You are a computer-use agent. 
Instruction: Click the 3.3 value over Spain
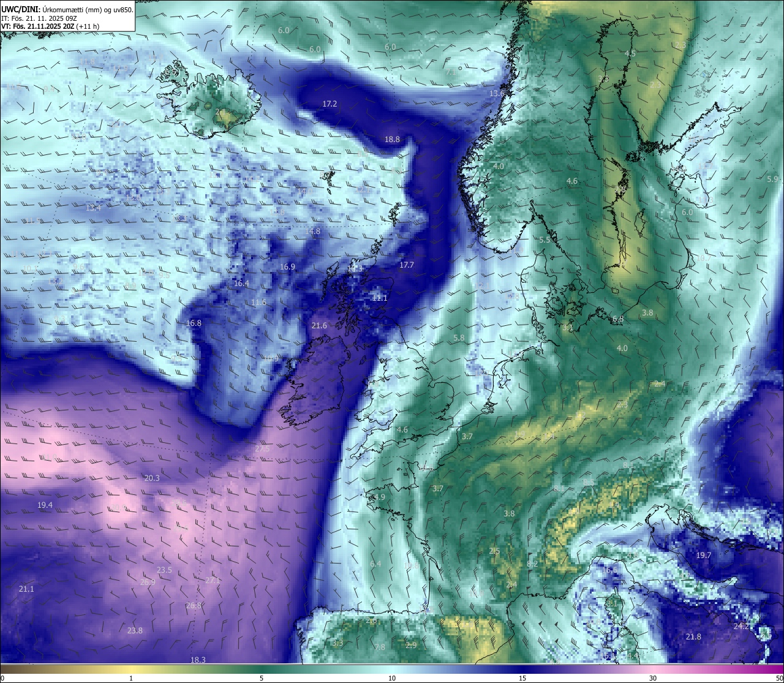(337, 643)
